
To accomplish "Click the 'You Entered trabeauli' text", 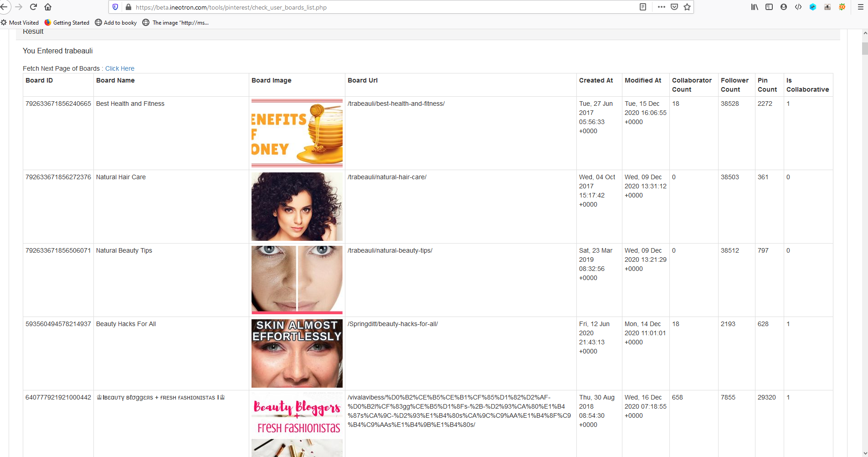I will click(58, 51).
